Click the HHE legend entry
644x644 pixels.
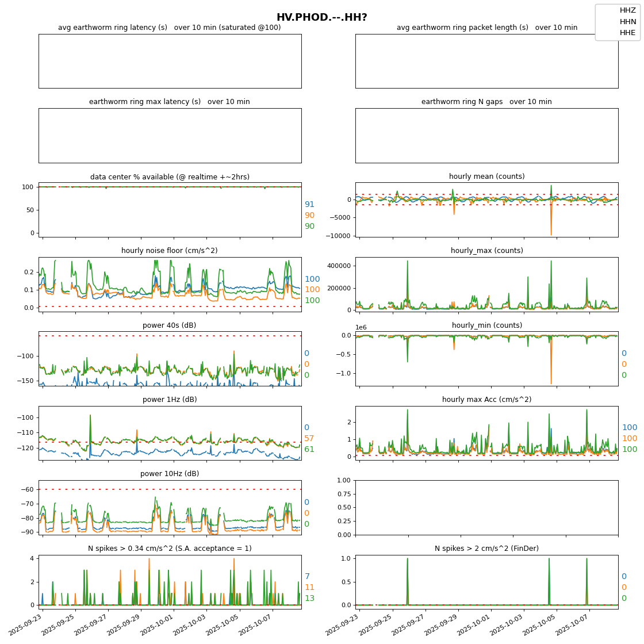[627, 33]
